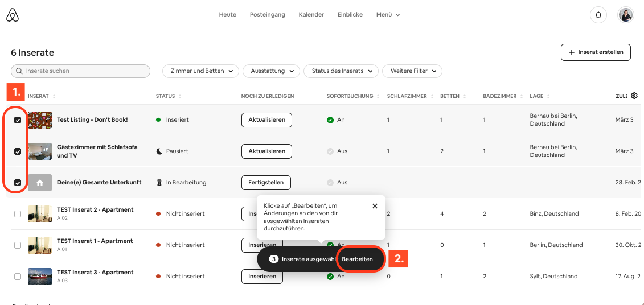The width and height of the screenshot is (644, 305).
Task: Open the notifications bell
Action: coord(598,15)
